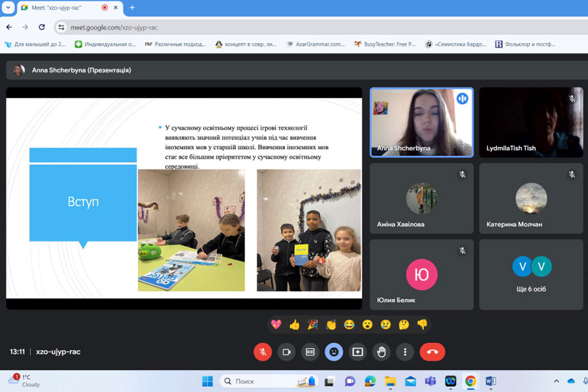Open Task View on the taskbar
588x392 pixels.
[x=330, y=381]
